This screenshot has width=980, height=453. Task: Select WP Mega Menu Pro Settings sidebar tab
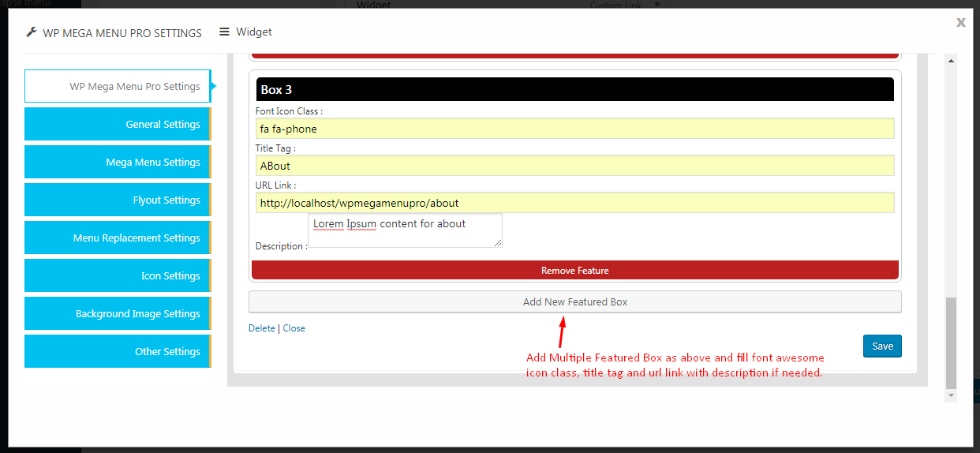tap(118, 86)
